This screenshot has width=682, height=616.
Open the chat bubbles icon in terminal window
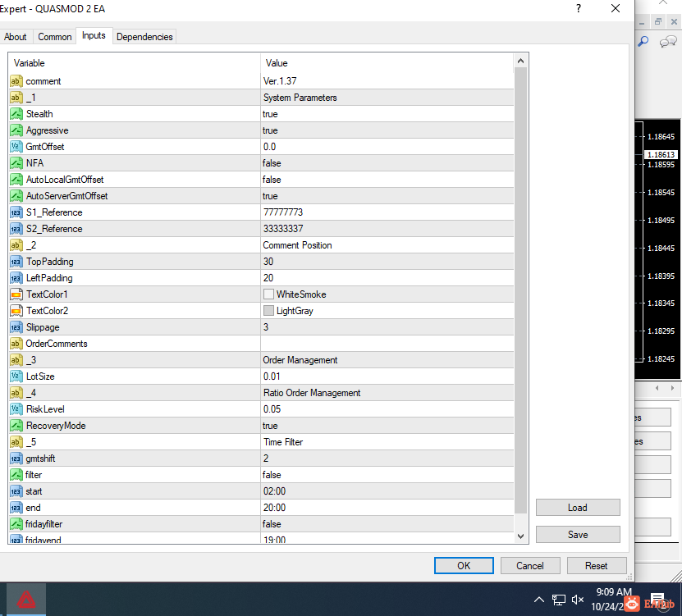click(668, 42)
